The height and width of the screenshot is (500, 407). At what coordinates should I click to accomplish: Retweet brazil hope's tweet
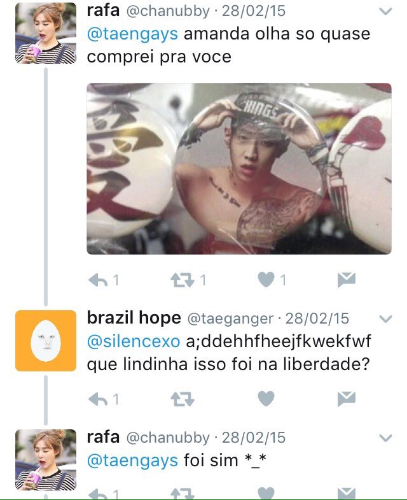point(182,399)
